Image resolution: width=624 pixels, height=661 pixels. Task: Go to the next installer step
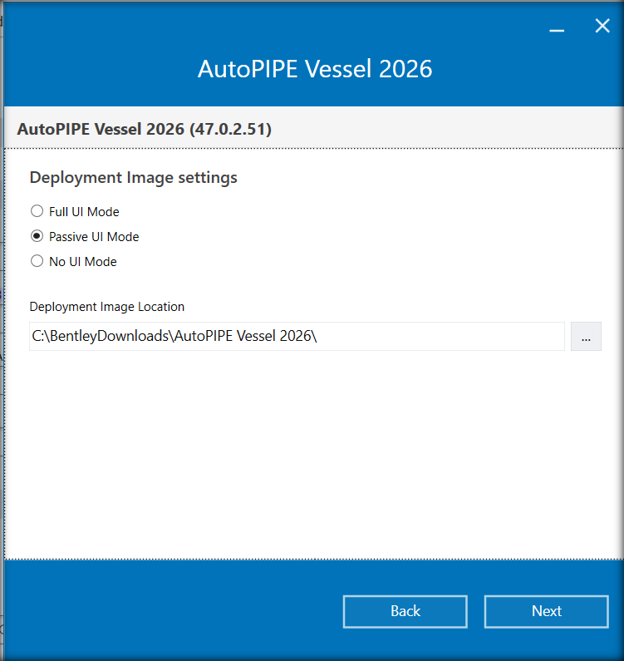pyautogui.click(x=546, y=611)
